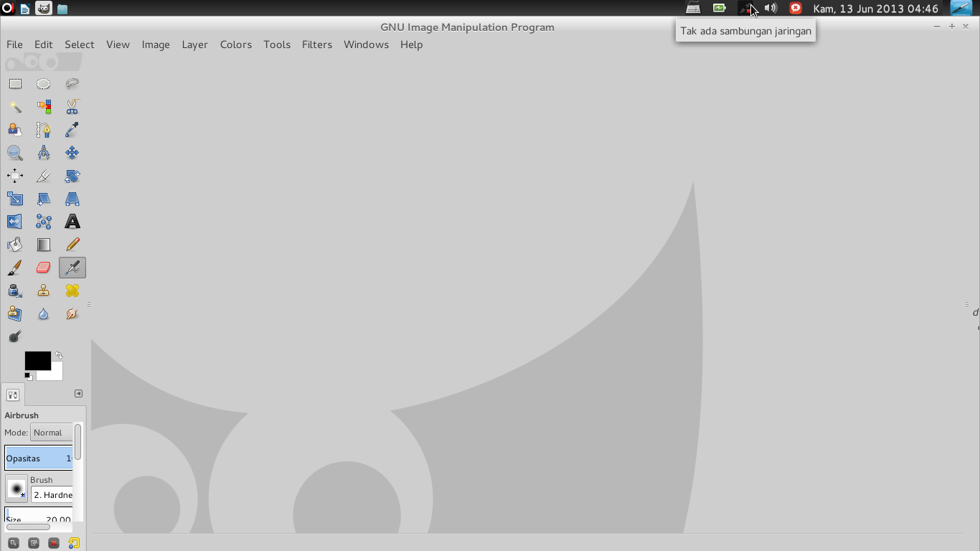
Task: Select the Paths tool
Action: pyautogui.click(x=44, y=130)
